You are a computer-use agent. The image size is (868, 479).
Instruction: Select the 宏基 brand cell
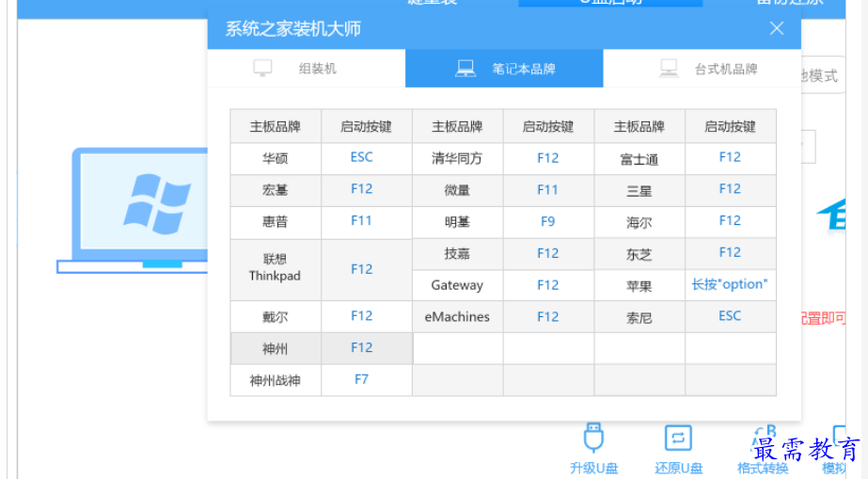tap(276, 190)
